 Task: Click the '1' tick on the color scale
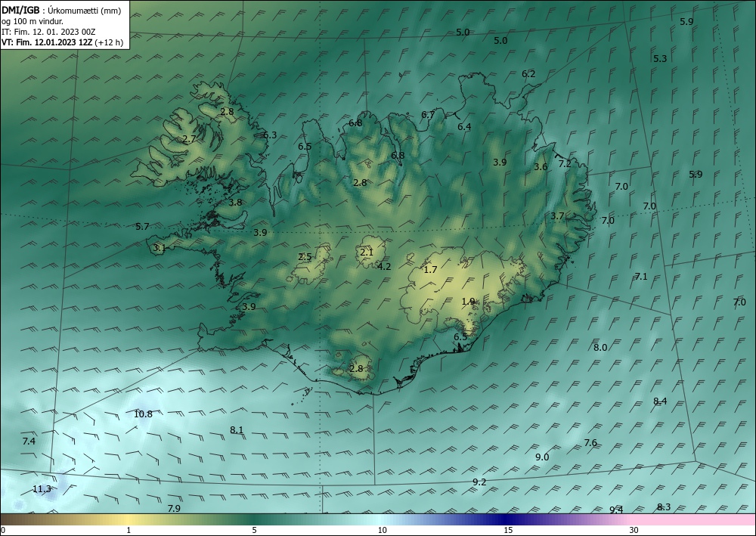point(129,531)
